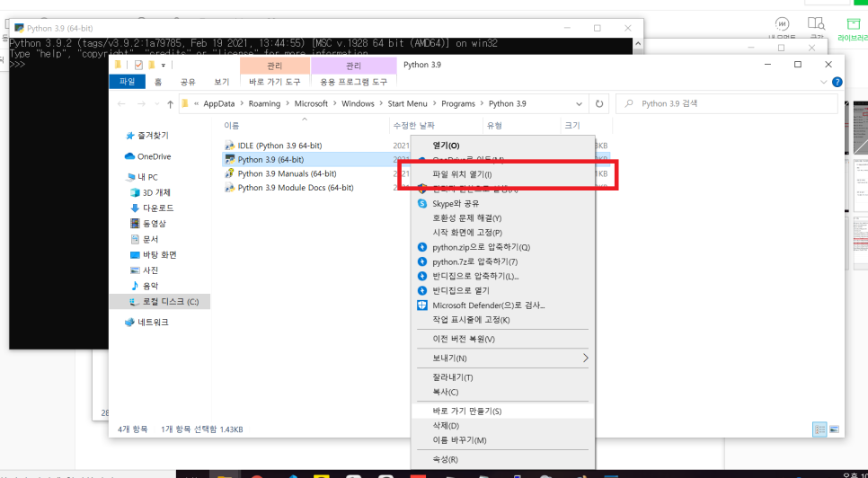This screenshot has width=868, height=478.
Task: Open the 3D 개체 folder in the sidebar
Action: tap(150, 193)
